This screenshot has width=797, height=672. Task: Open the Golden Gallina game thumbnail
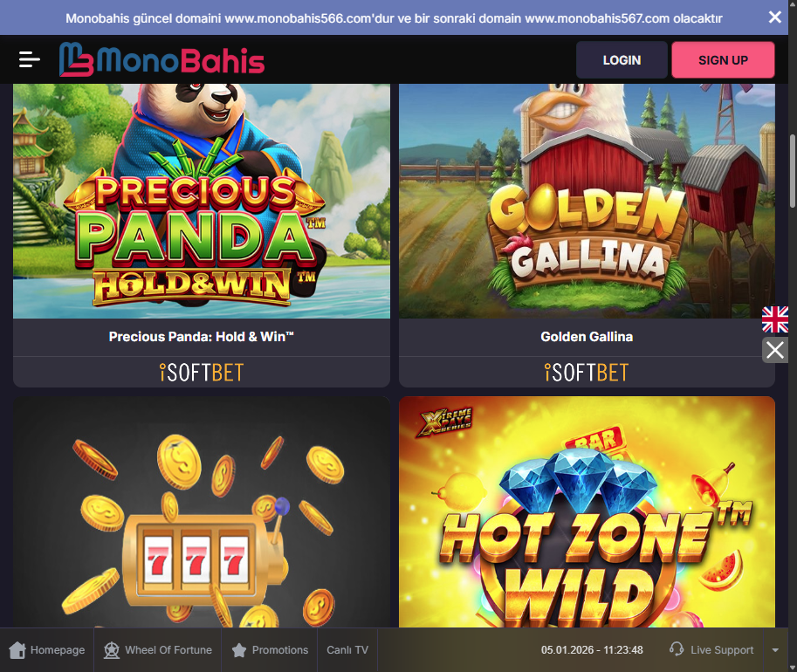[x=587, y=202]
